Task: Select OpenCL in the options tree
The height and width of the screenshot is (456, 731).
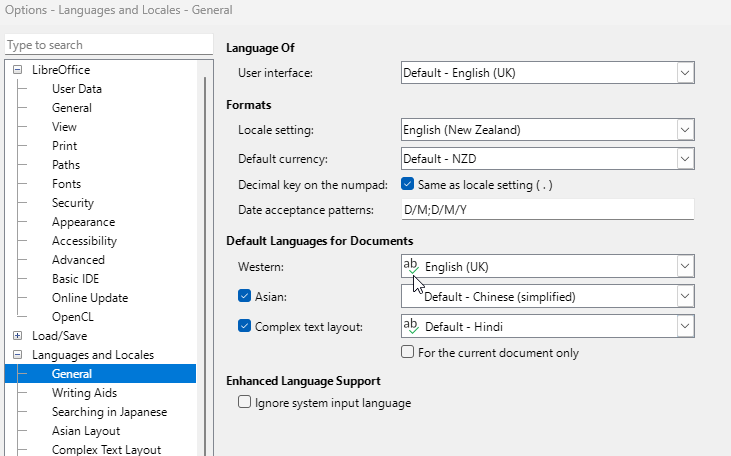Action: coord(73,317)
